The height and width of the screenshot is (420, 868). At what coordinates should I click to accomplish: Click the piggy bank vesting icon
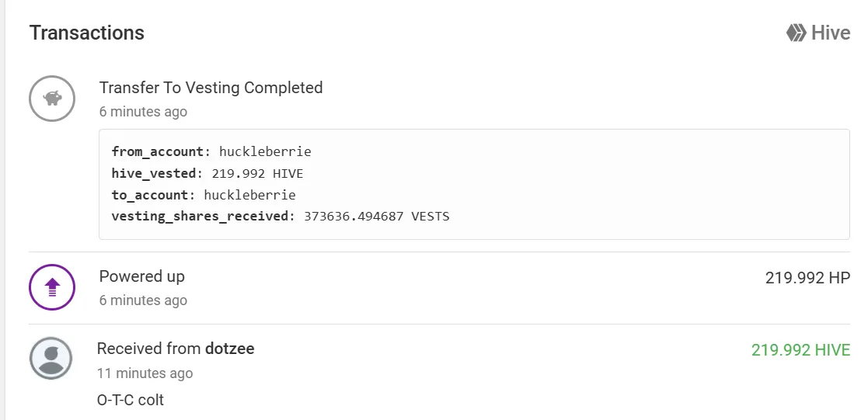pos(52,99)
